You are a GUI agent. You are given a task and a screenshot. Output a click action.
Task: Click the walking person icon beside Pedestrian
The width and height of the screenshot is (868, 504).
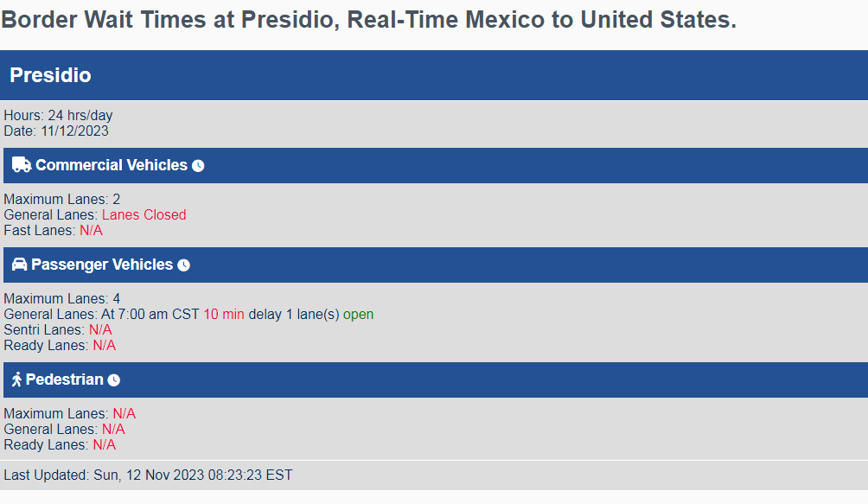tap(16, 379)
